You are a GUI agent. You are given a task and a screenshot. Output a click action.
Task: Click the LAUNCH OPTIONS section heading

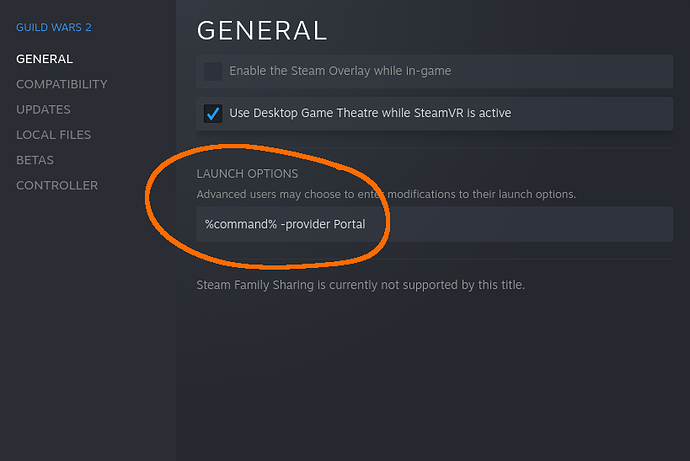(247, 174)
